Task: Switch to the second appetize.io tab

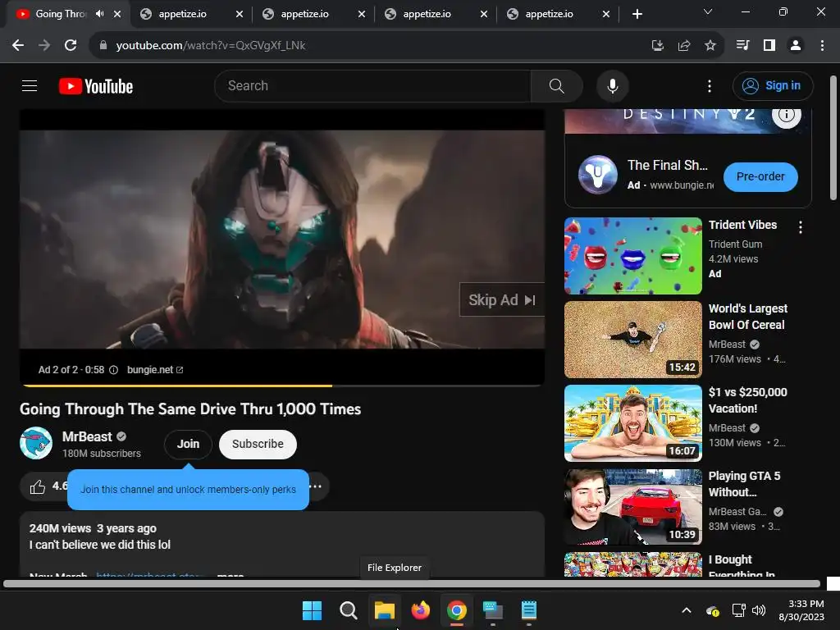Action: (x=313, y=14)
